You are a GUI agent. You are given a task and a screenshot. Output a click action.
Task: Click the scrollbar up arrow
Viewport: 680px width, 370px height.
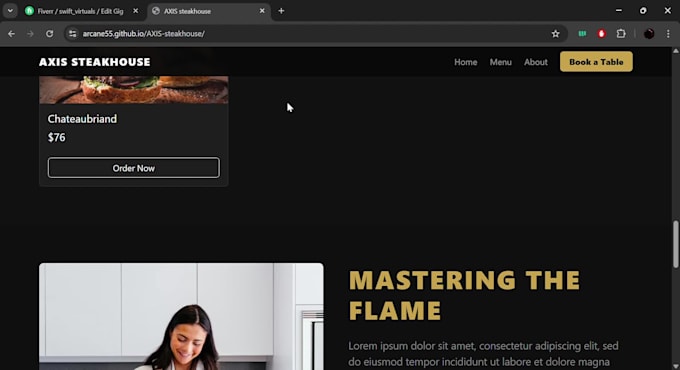click(x=676, y=51)
